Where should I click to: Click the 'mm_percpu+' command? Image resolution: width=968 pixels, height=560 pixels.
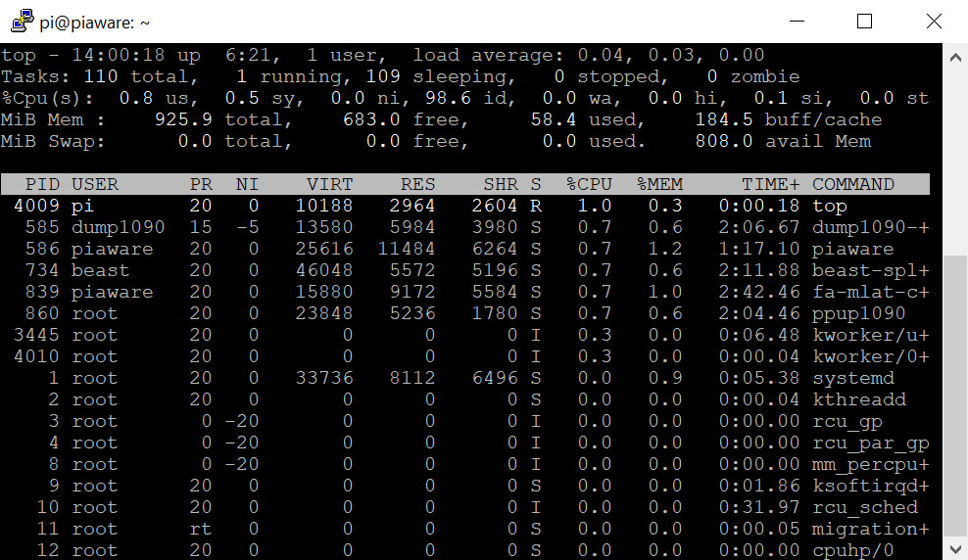coord(870,464)
